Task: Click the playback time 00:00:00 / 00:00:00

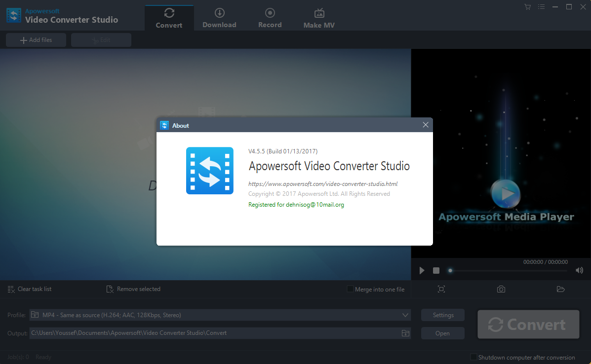Action: point(546,262)
